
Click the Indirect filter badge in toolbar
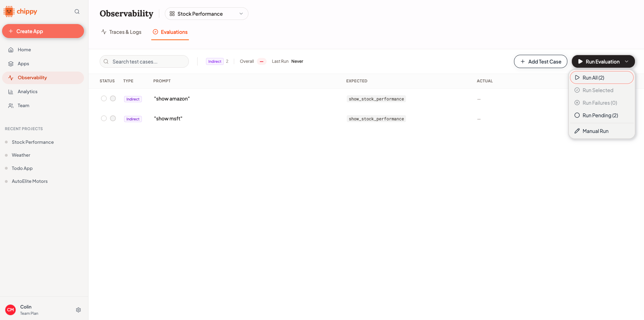point(215,61)
